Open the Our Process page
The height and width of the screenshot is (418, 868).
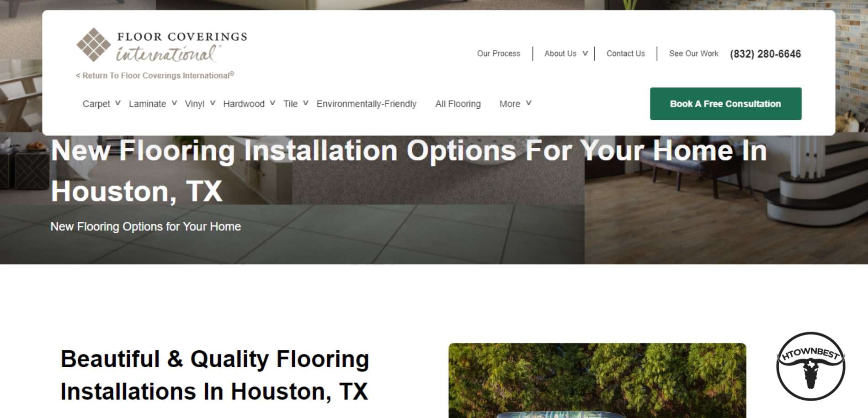click(499, 54)
